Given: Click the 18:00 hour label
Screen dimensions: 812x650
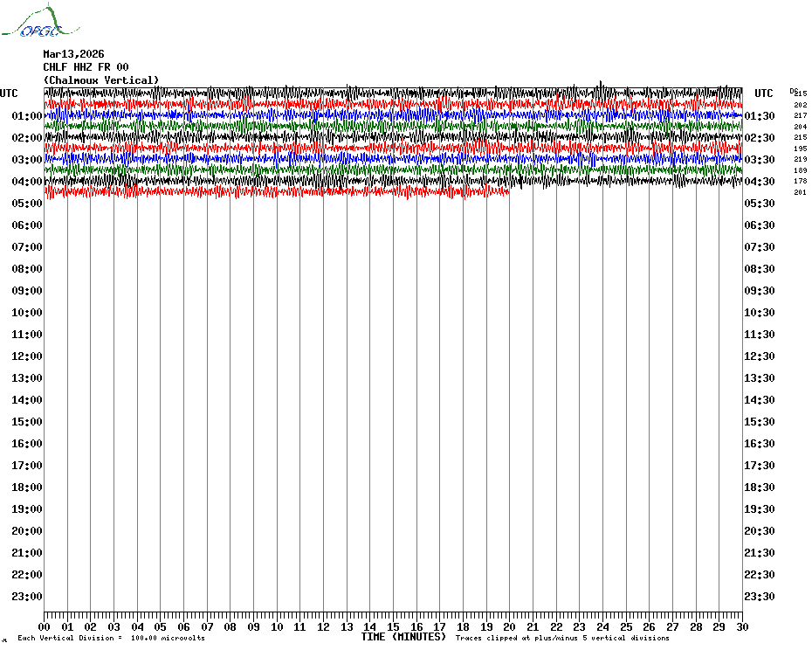Looking at the screenshot, I should pyautogui.click(x=27, y=487).
